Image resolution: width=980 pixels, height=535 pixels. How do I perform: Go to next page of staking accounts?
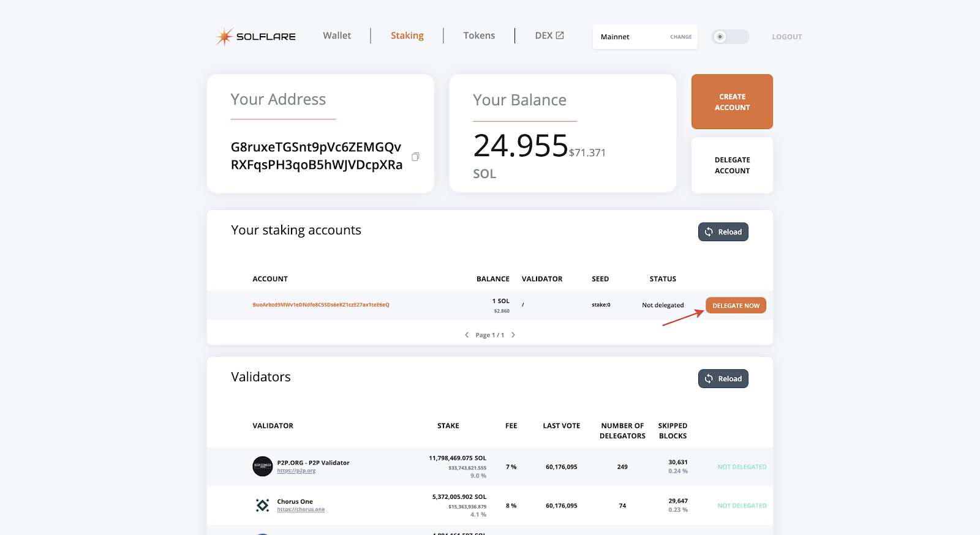[513, 335]
